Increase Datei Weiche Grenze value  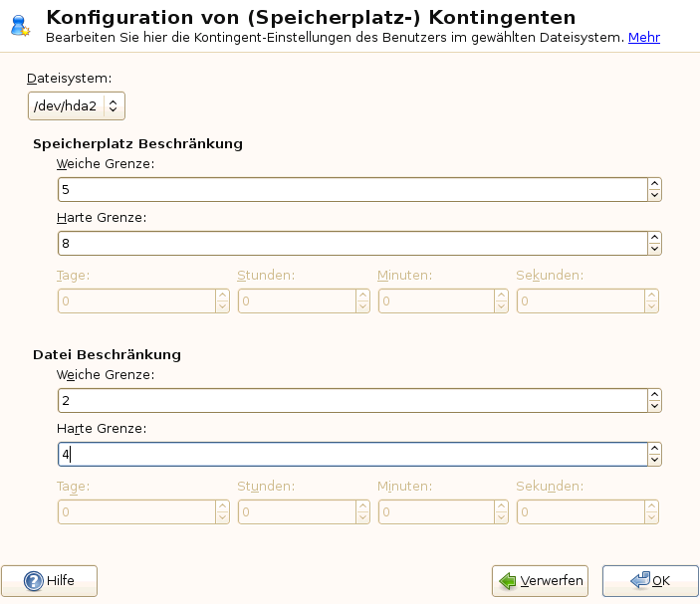click(x=654, y=395)
